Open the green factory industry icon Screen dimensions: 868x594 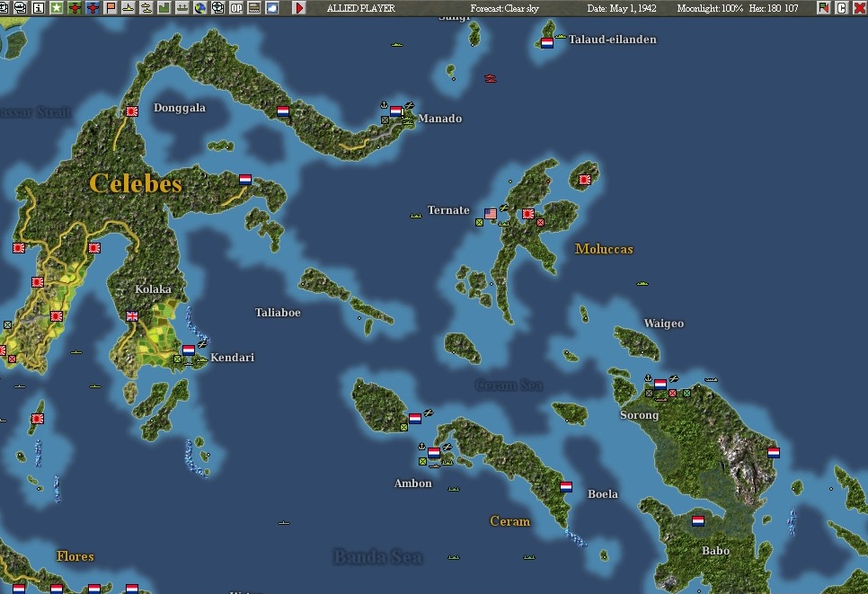(x=164, y=8)
